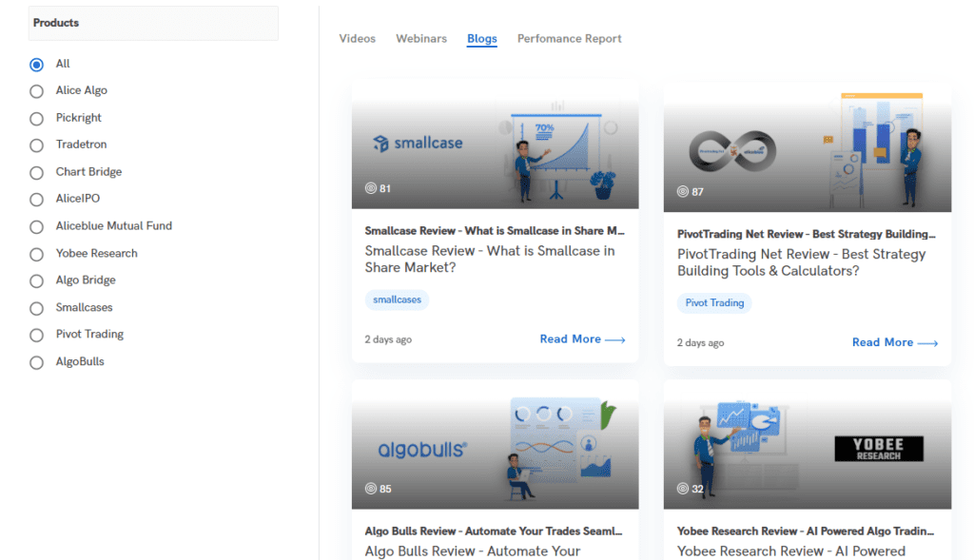Open the Webinars tab
This screenshot has height=560, width=974.
coord(421,38)
